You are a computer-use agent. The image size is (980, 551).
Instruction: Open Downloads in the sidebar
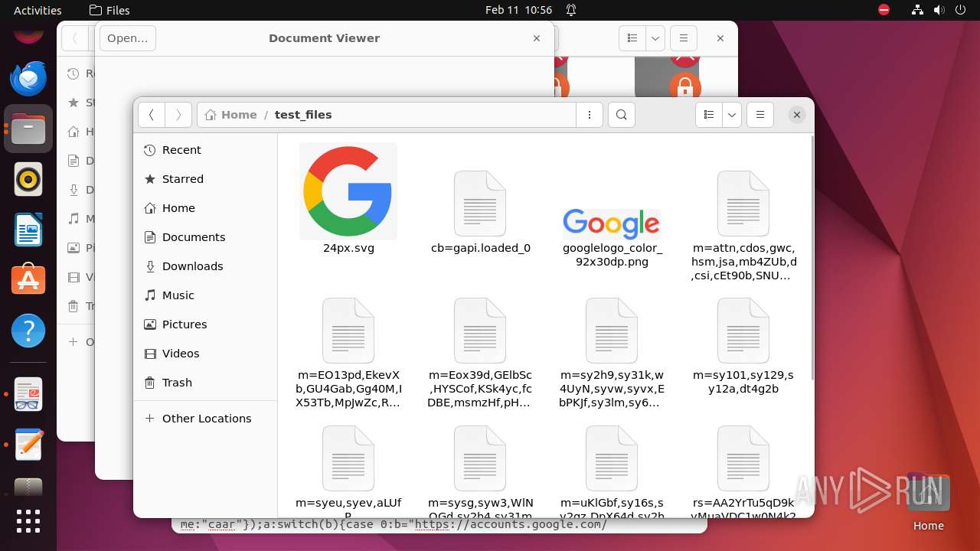(205, 266)
